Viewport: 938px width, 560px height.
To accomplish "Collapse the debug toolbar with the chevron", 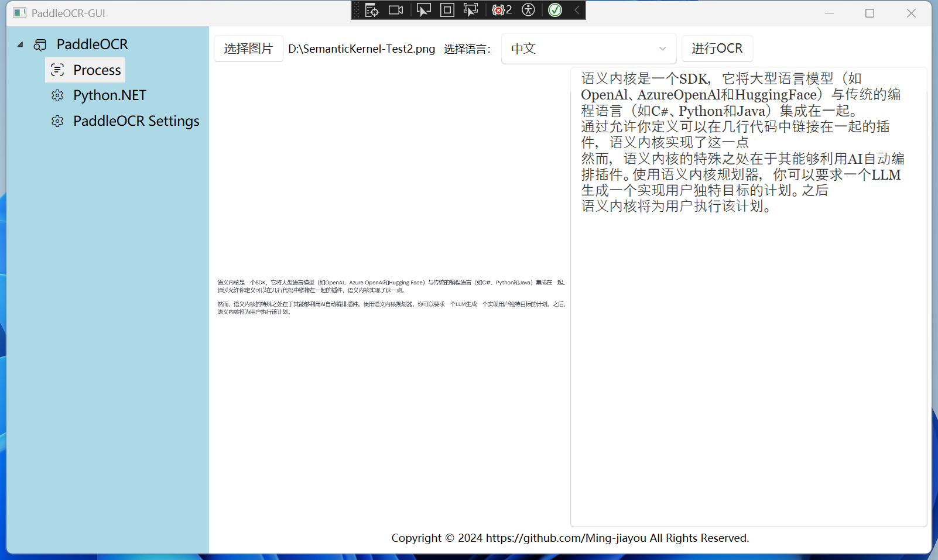I will (576, 10).
